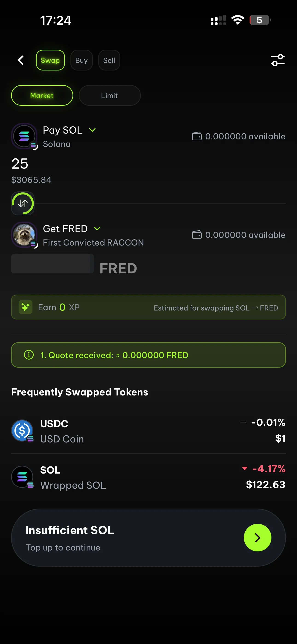This screenshot has height=644, width=297.
Task: Tap the green arrow top-up button
Action: point(257,538)
